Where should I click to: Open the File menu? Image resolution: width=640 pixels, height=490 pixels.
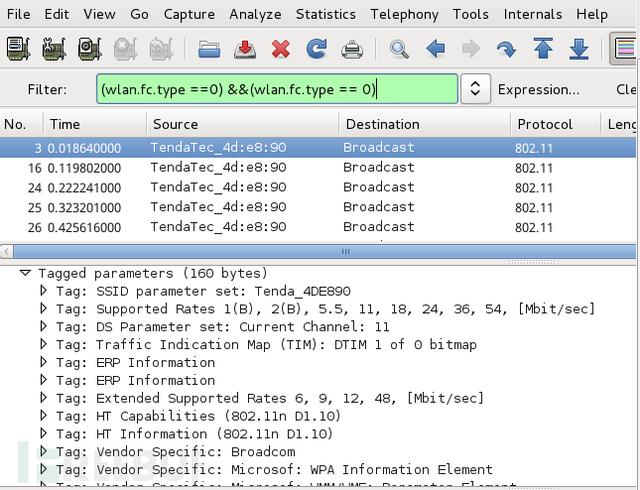pos(18,14)
